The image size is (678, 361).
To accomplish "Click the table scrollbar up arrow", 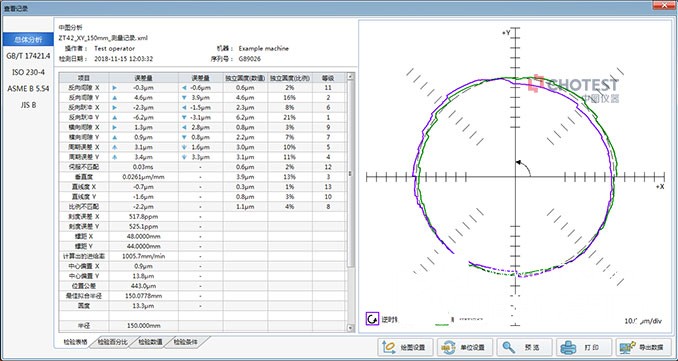I will (x=351, y=77).
